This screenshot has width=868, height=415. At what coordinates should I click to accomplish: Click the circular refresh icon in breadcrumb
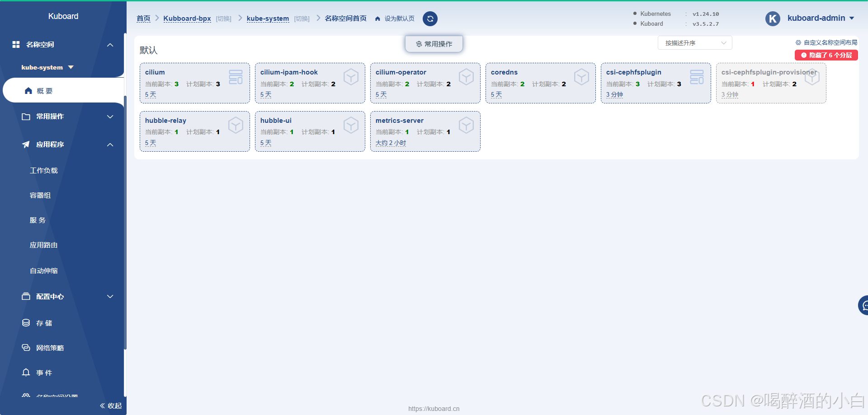tap(430, 19)
